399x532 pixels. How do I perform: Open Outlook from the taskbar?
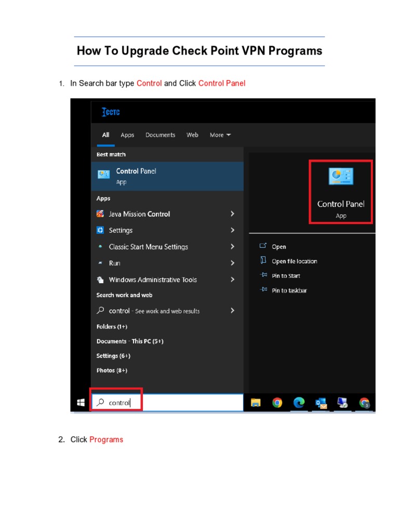click(x=321, y=403)
